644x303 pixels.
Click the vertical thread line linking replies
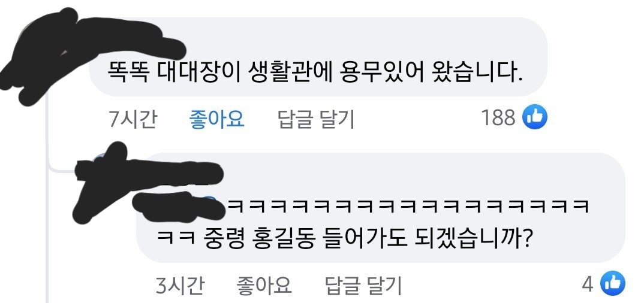(47, 197)
